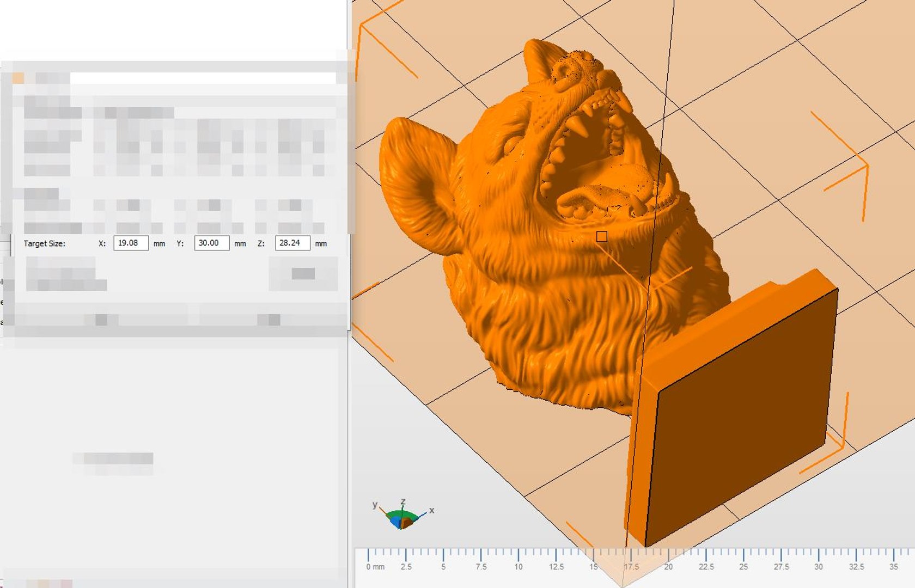Click the Target Size X field

pos(131,243)
